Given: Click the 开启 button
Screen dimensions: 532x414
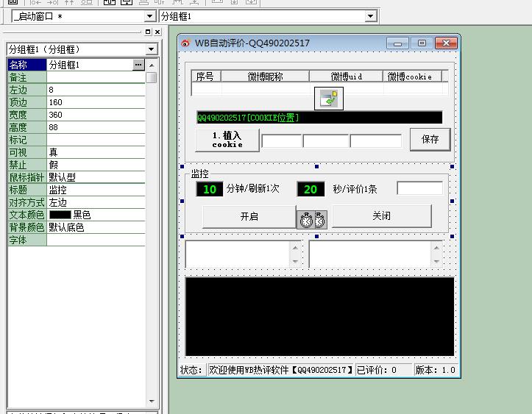Looking at the screenshot, I should coord(249,216).
